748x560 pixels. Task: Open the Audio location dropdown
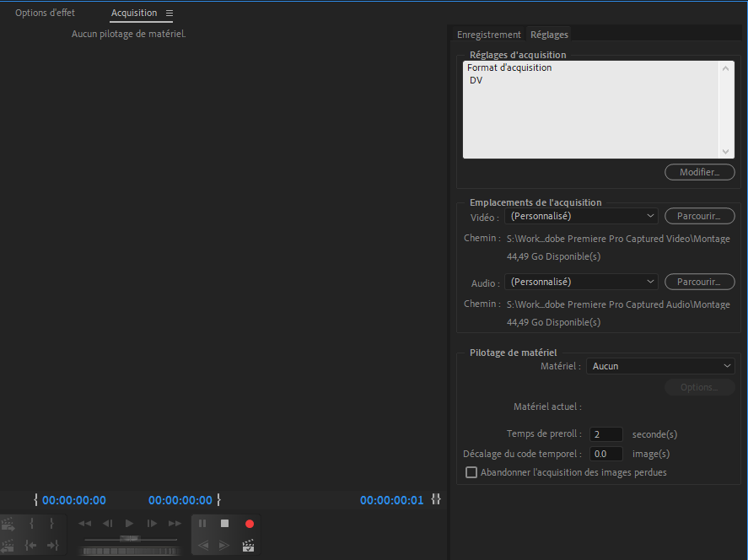(582, 282)
